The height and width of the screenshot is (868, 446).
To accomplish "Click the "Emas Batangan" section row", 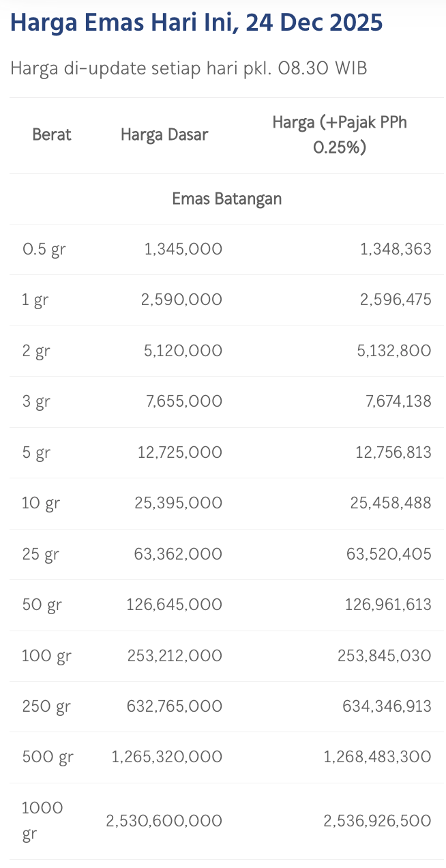I will 226,199.
